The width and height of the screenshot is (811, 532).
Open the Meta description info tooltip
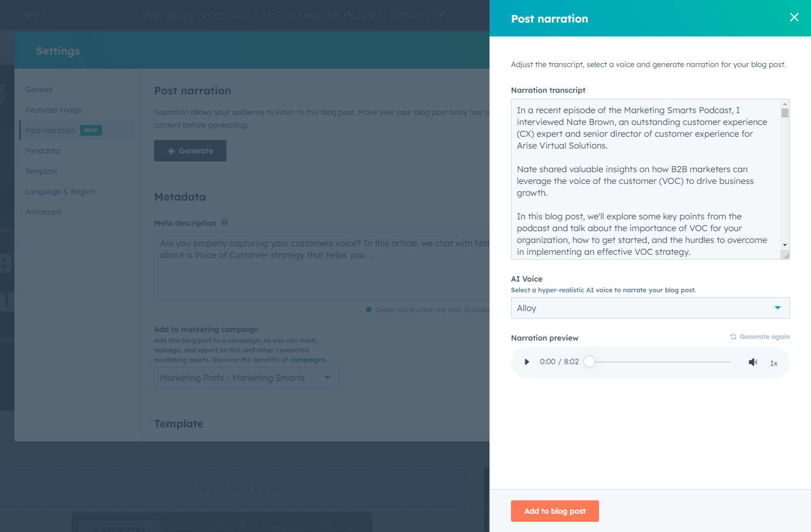point(224,222)
